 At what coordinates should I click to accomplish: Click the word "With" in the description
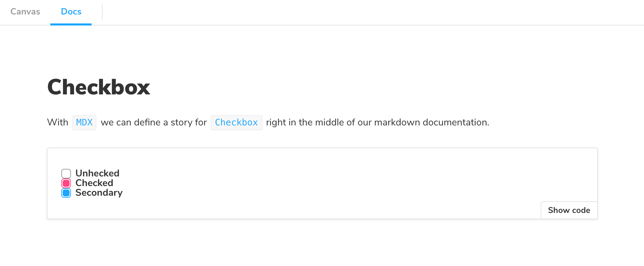pyautogui.click(x=58, y=122)
